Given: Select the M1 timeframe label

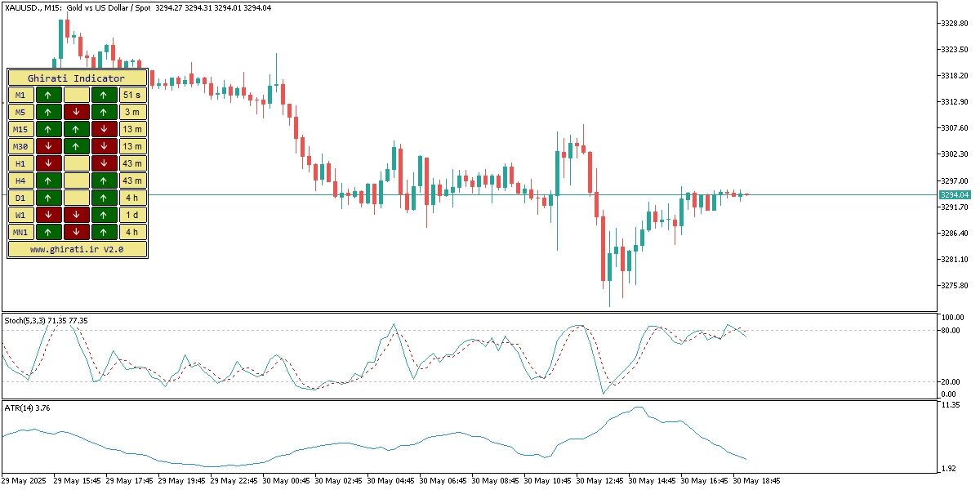Looking at the screenshot, I should click(20, 95).
